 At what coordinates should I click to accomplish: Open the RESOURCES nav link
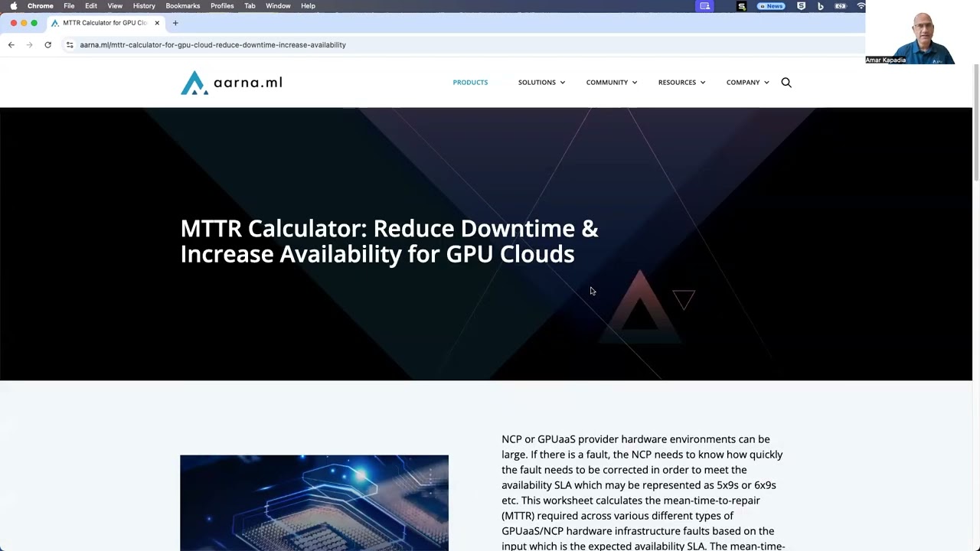677,82
